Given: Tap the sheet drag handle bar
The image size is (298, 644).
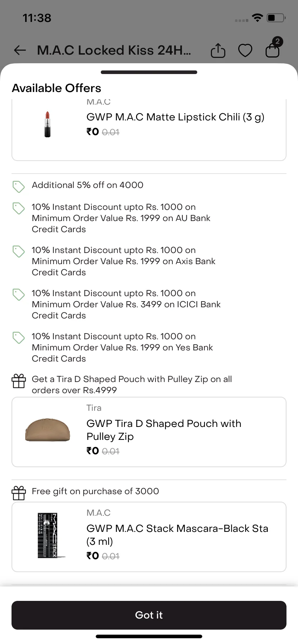Looking at the screenshot, I should (149, 72).
